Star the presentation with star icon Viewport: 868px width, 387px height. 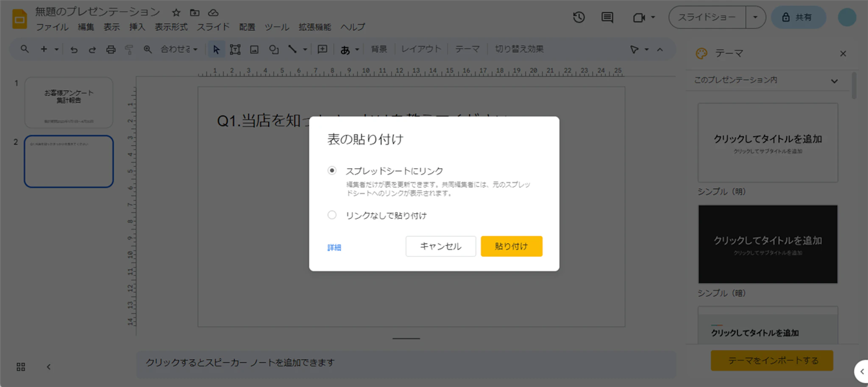click(x=176, y=13)
